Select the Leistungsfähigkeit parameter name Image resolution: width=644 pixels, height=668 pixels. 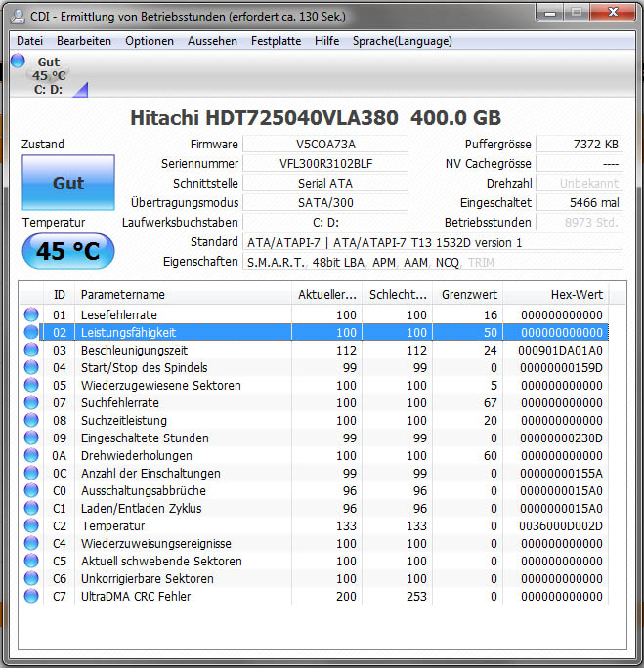[x=128, y=332]
